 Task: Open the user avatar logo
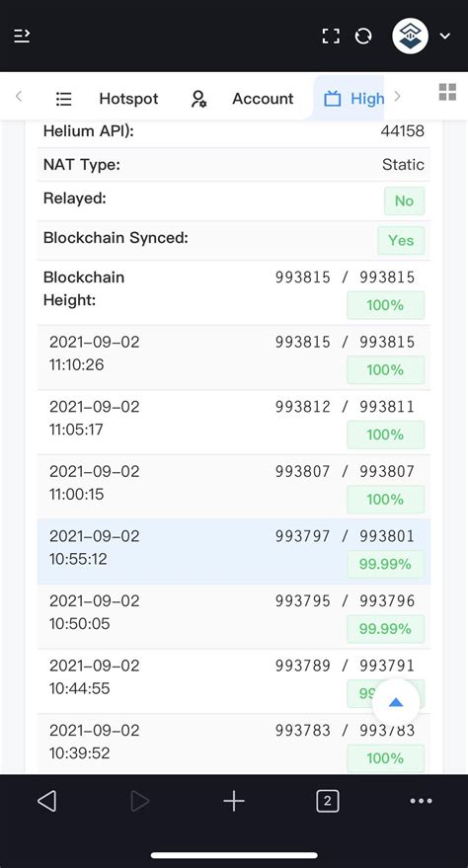coord(410,36)
